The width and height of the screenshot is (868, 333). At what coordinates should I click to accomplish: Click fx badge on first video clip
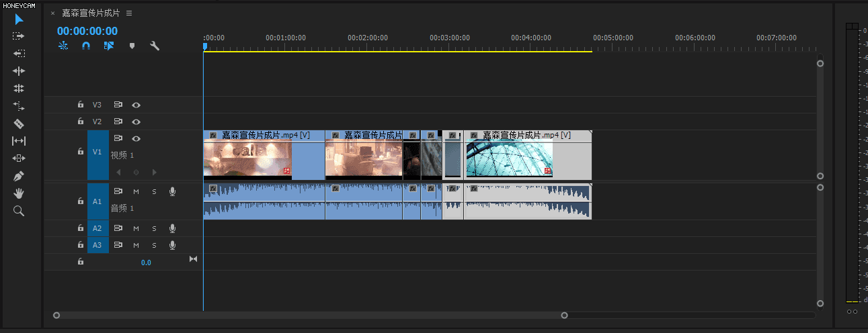pos(212,135)
